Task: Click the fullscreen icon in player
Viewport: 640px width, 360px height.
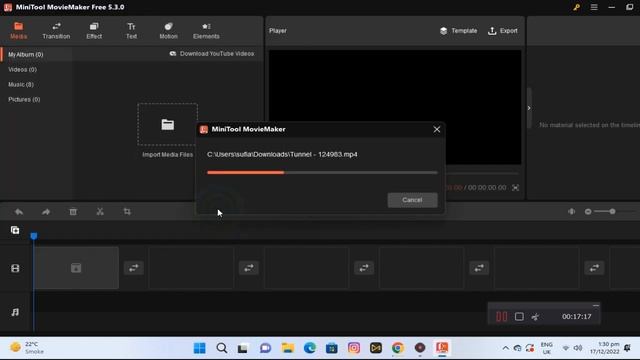Action: [x=516, y=188]
